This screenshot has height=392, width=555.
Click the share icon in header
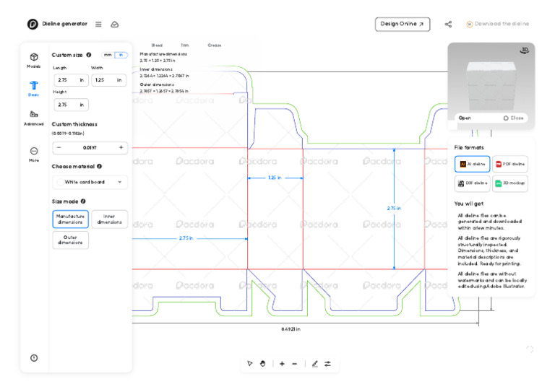click(448, 24)
